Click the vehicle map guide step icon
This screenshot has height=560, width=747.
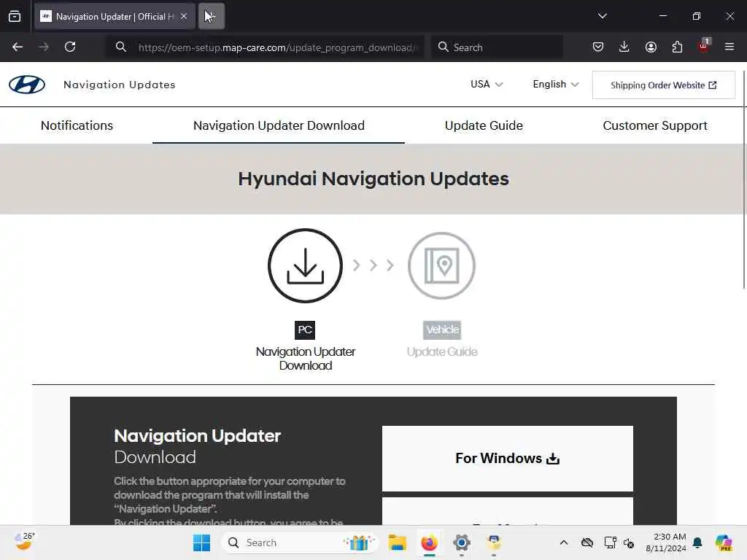[441, 265]
